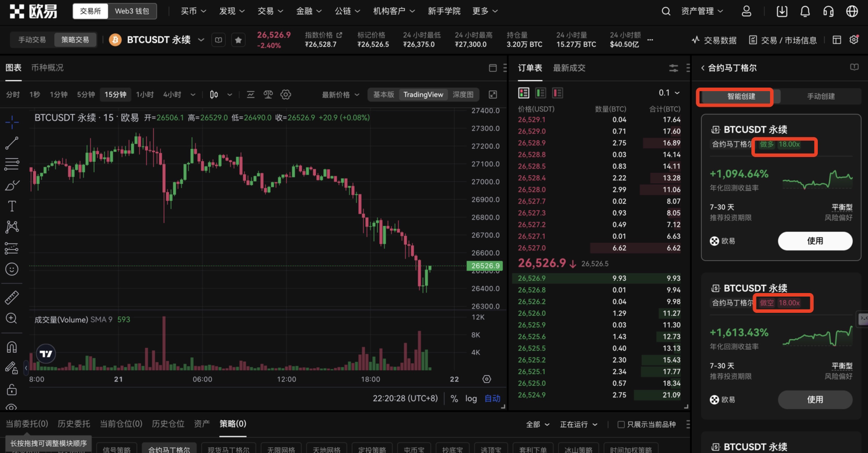868x453 pixels.
Task: Open order book depth 0.1 dropdown
Action: 669,93
